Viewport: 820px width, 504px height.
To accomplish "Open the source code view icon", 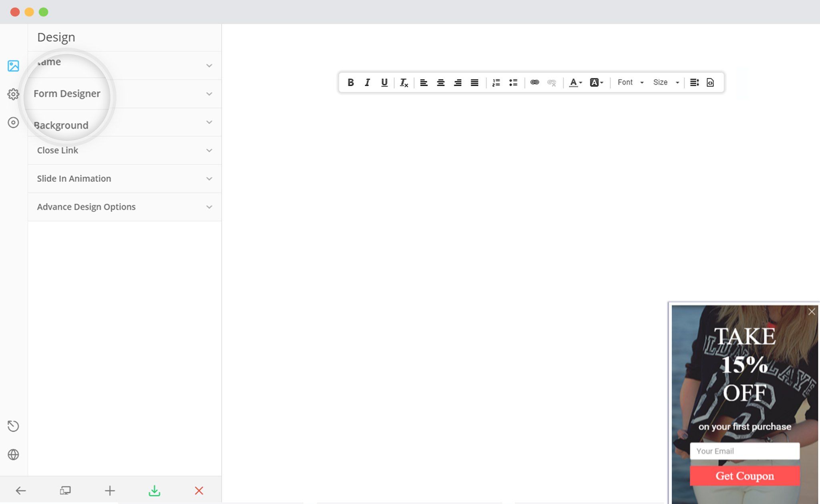I will tap(710, 82).
